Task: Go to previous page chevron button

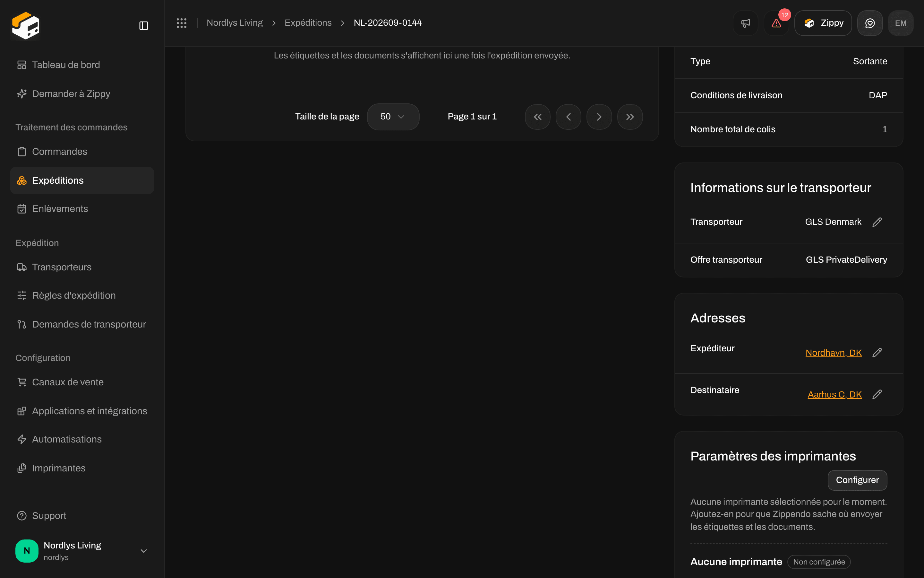Action: [x=569, y=117]
